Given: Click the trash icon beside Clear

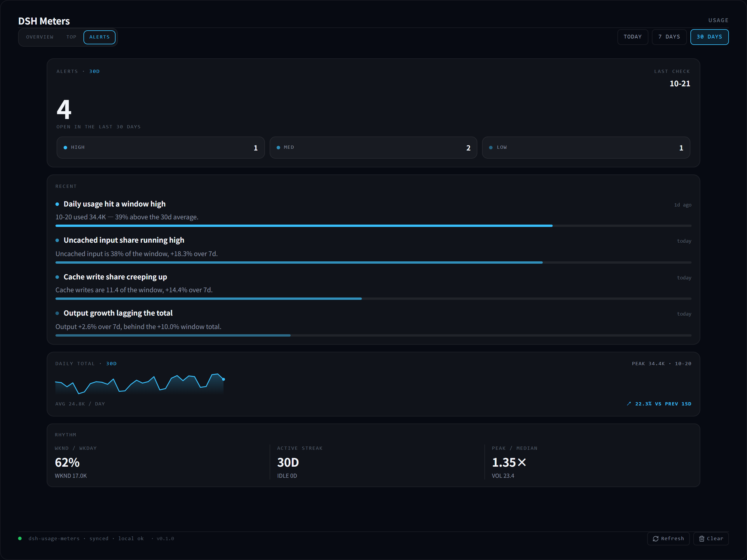Looking at the screenshot, I should coord(701,539).
